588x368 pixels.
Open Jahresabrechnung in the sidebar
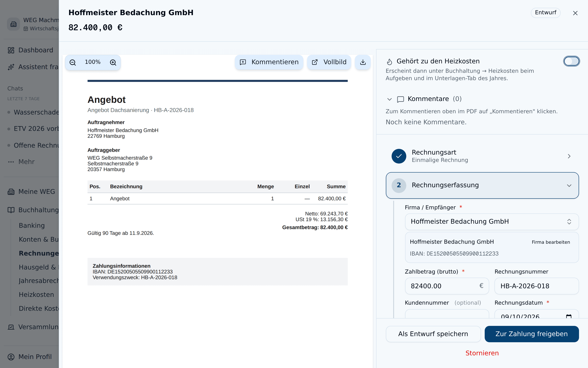point(39,281)
